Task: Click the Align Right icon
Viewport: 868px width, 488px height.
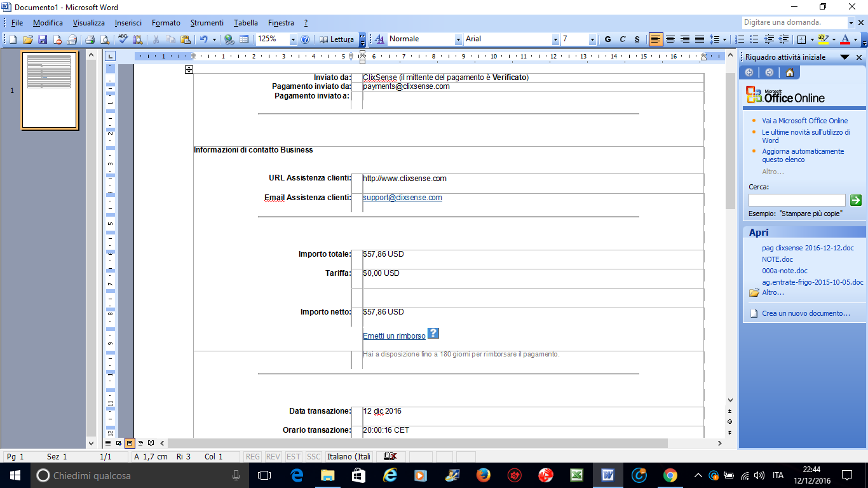Action: tap(685, 39)
